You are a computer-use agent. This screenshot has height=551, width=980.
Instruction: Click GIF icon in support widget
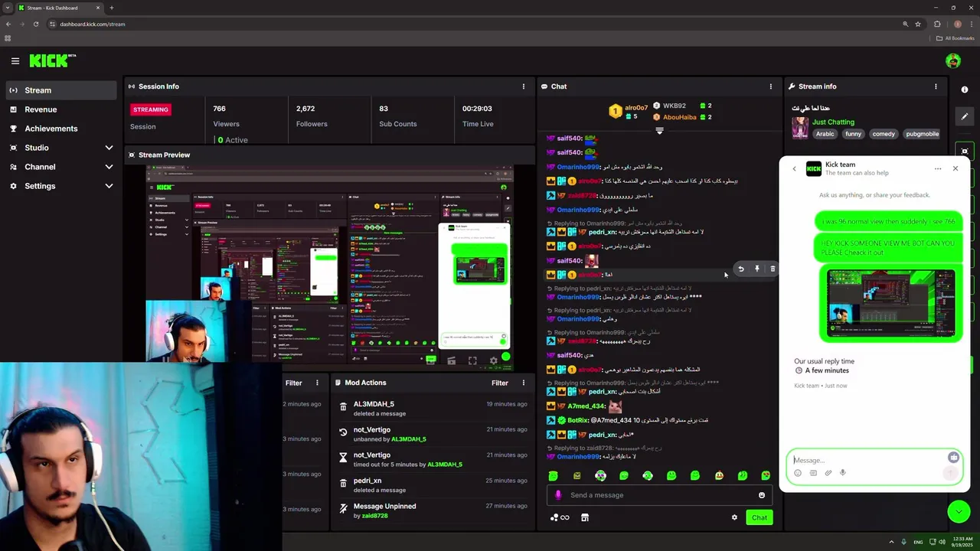813,473
